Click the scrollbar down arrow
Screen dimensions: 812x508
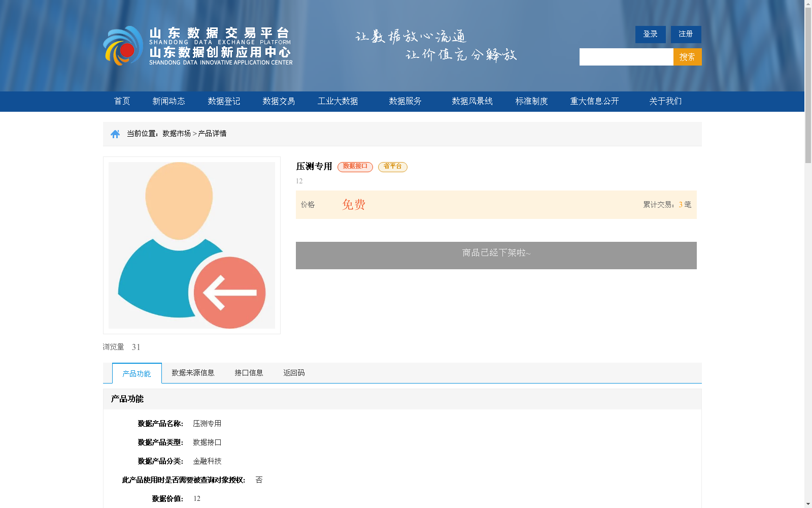point(808,504)
